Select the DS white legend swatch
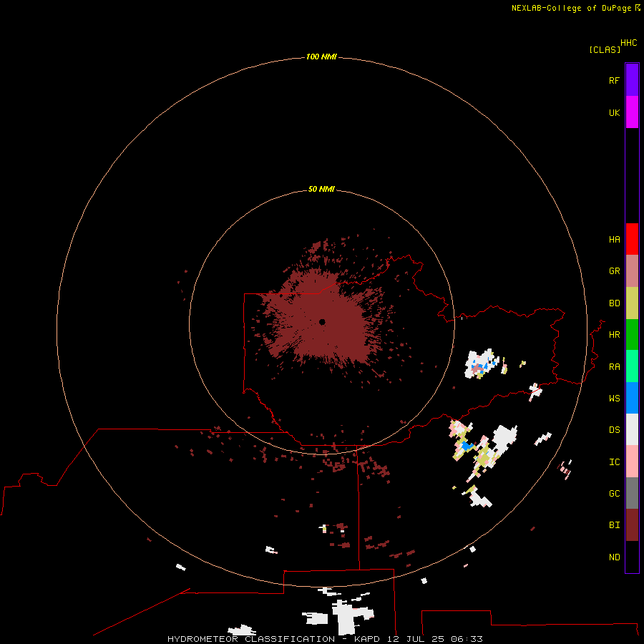Viewport: 644px width, 644px height. tap(632, 429)
